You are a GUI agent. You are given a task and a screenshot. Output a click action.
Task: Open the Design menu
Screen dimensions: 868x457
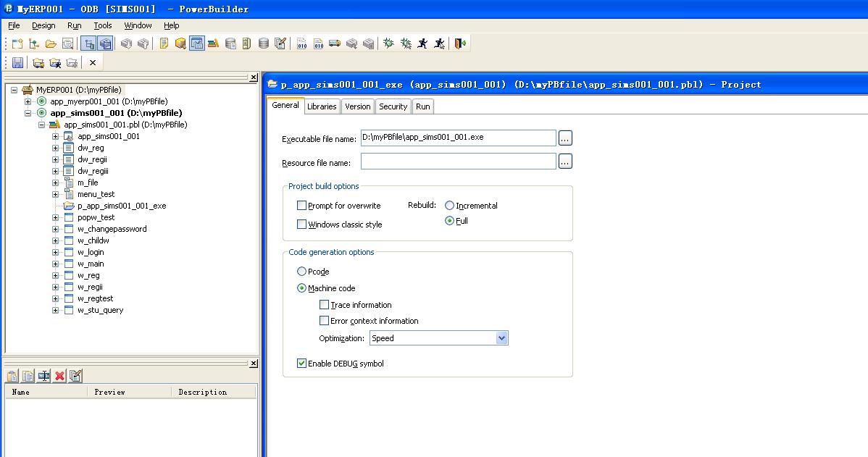point(43,25)
